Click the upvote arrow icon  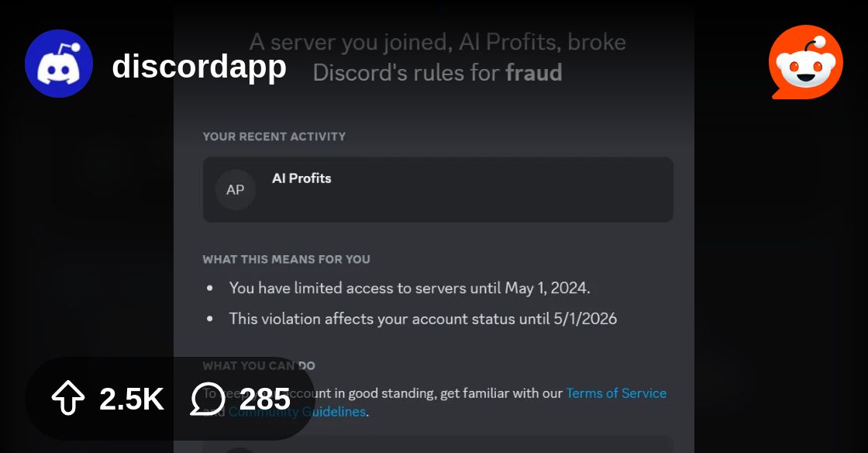pos(68,398)
